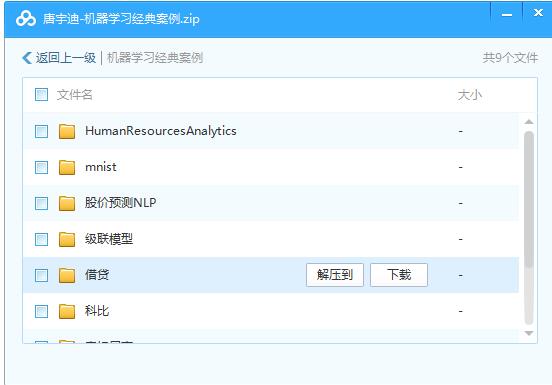Go back via 返回上一级 link
Screen dimensions: 552x385
(65, 58)
